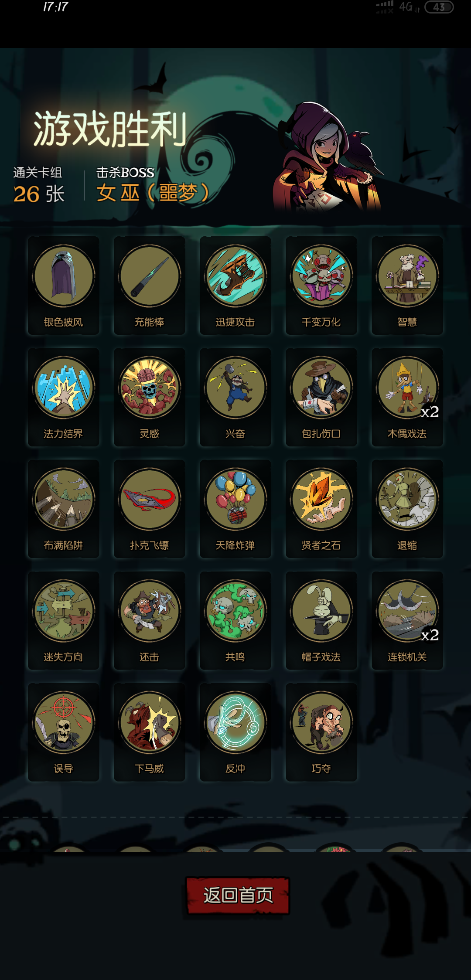471x980 pixels.
Task: Tap the 扑克飞镖 card
Action: pyautogui.click(x=150, y=509)
